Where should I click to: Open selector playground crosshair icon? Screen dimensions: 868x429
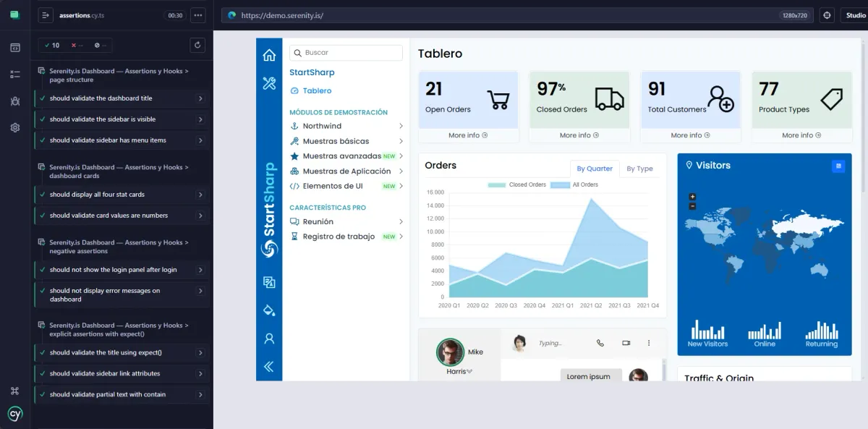[x=827, y=15]
